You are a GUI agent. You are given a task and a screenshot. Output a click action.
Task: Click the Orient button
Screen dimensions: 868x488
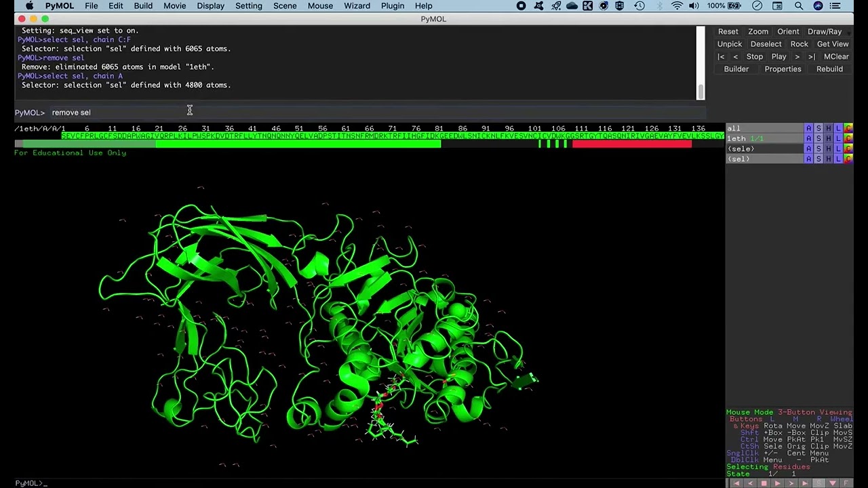[788, 31]
